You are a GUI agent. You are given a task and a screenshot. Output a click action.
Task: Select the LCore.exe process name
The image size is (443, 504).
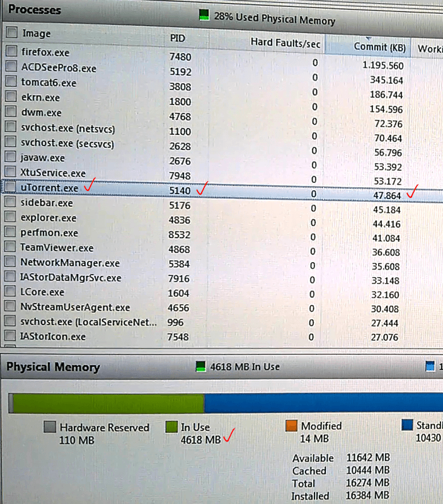point(42,292)
